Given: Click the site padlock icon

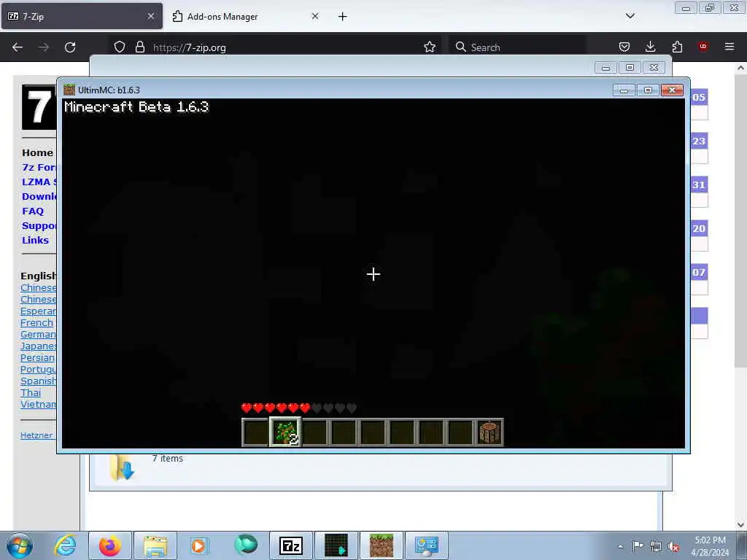Looking at the screenshot, I should (x=139, y=47).
